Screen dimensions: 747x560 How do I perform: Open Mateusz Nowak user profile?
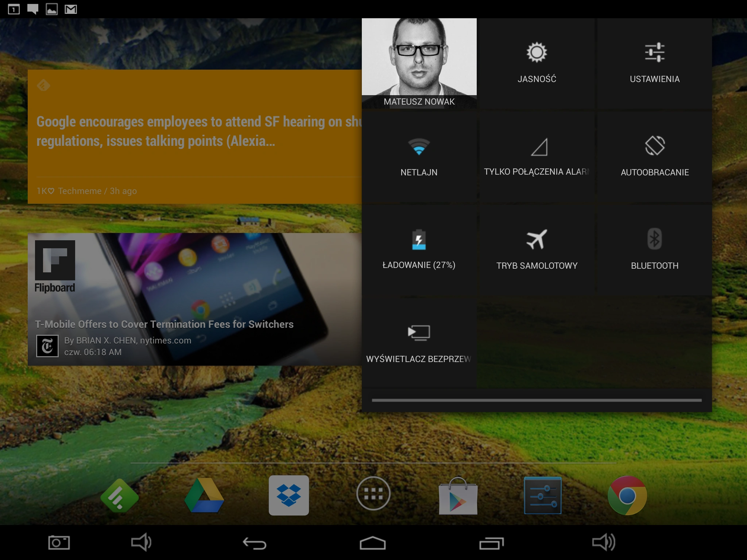pos(419,63)
